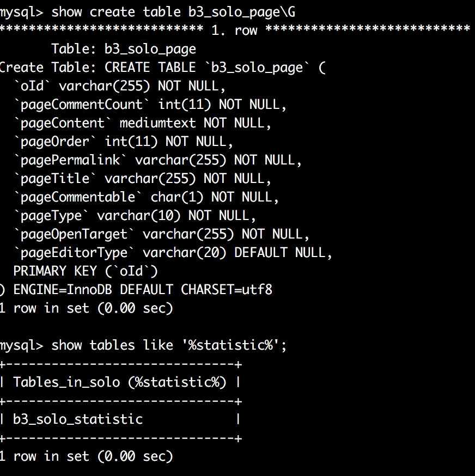Click the 'b3_solo_statistic' result row
Viewport: 475px width, 476px height.
(x=78, y=419)
